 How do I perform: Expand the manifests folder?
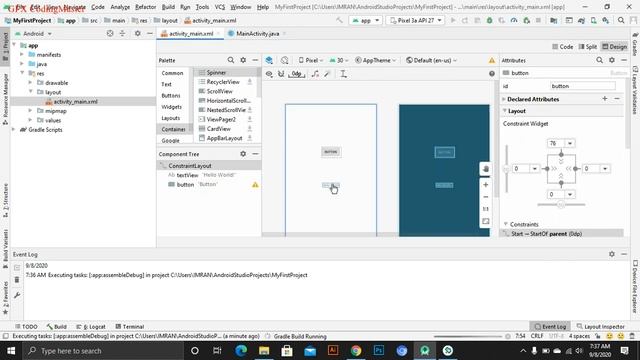(x=22, y=55)
